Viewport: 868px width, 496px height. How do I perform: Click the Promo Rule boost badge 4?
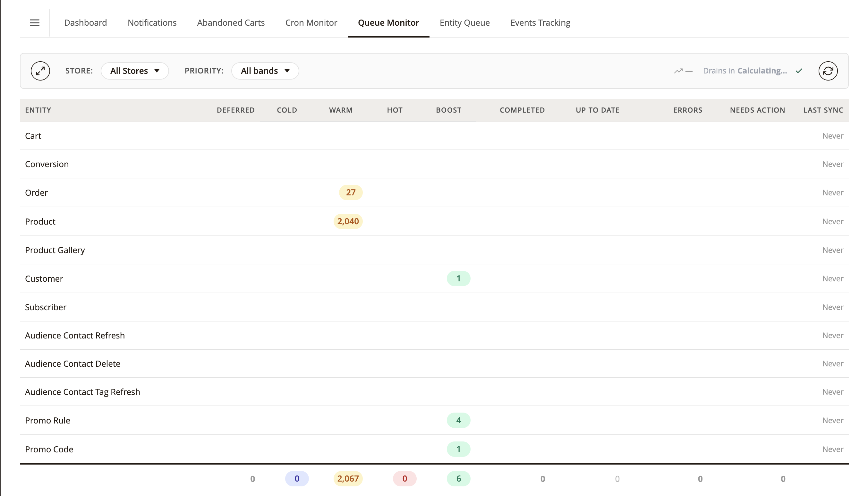[458, 420]
